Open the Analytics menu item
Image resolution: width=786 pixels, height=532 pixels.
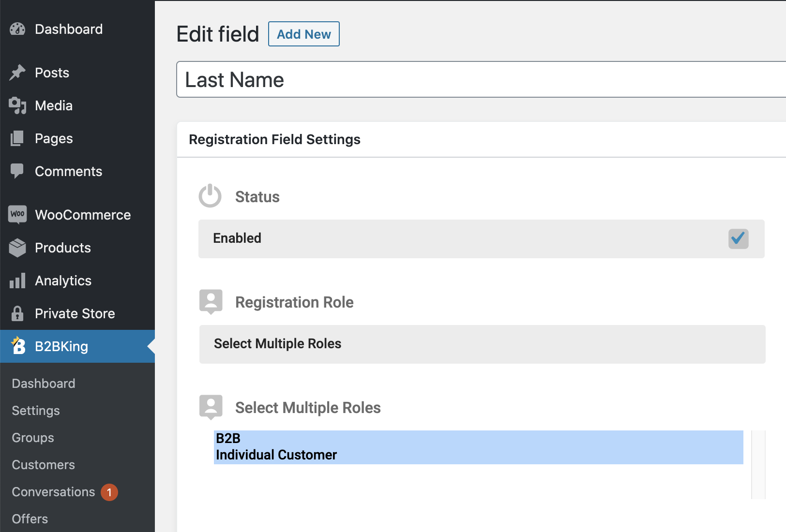[77, 281]
